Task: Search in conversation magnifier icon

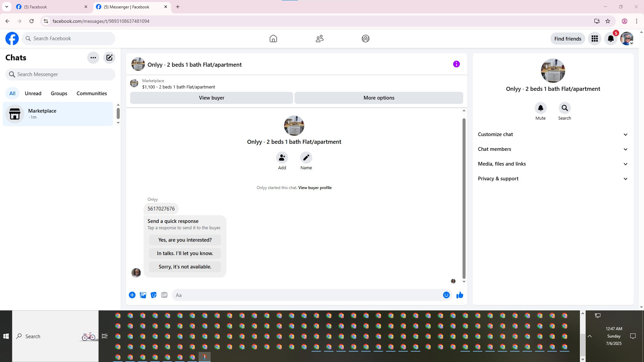Action: click(565, 108)
